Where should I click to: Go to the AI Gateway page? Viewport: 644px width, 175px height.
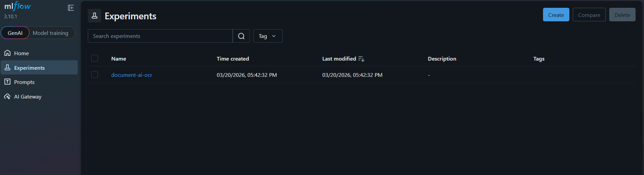[28, 97]
